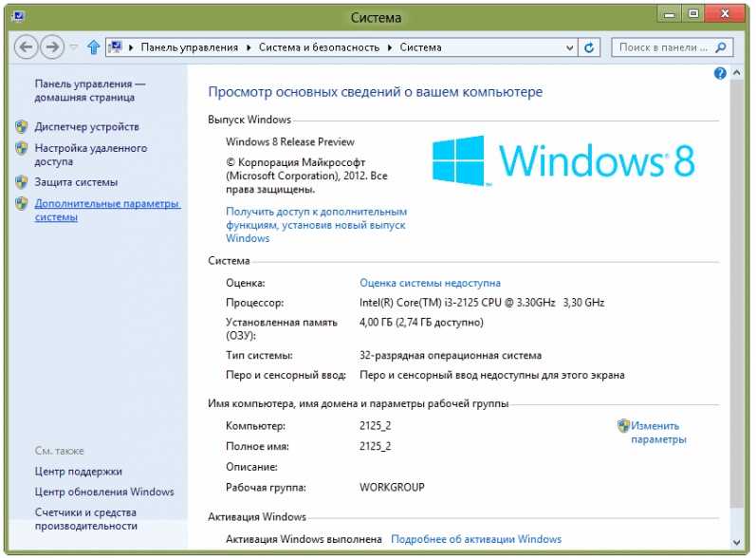Image resolution: width=756 pixels, height=558 pixels.
Task: Open Центр поддержки link
Action: pyautogui.click(x=78, y=472)
